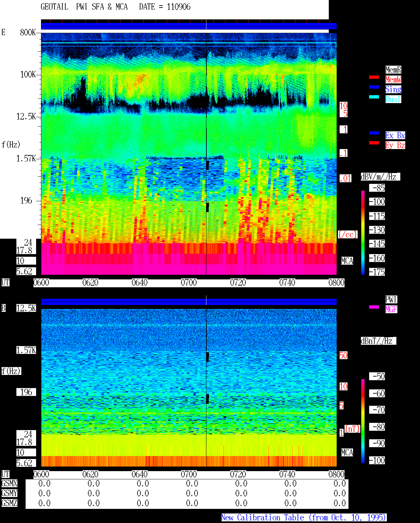Click the dBnT/√Hz color scale bar
420x523 pixels.
[363, 421]
